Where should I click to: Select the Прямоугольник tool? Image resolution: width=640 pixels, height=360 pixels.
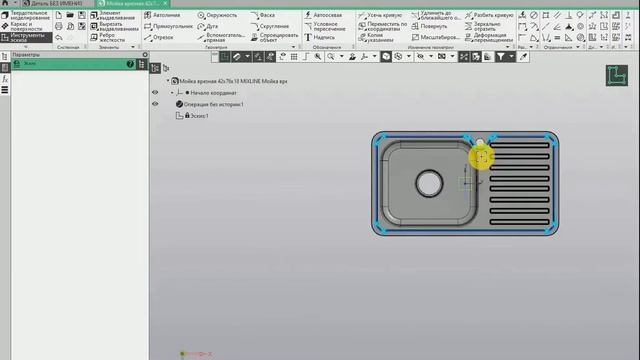(169, 26)
